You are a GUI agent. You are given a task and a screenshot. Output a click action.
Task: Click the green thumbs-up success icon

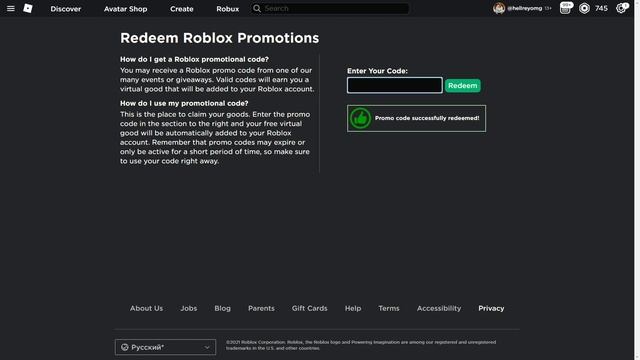pyautogui.click(x=360, y=118)
